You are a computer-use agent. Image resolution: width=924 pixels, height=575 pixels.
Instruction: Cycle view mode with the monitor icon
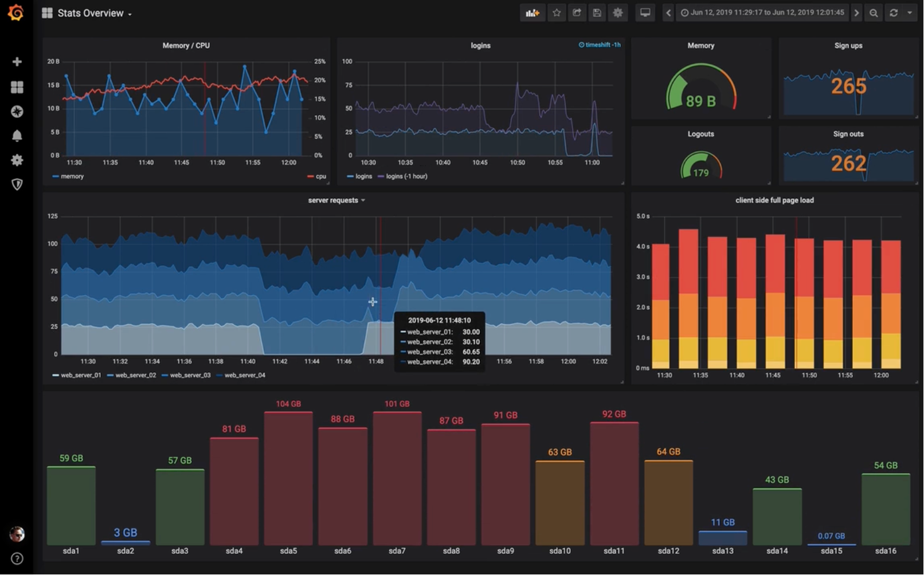click(645, 13)
